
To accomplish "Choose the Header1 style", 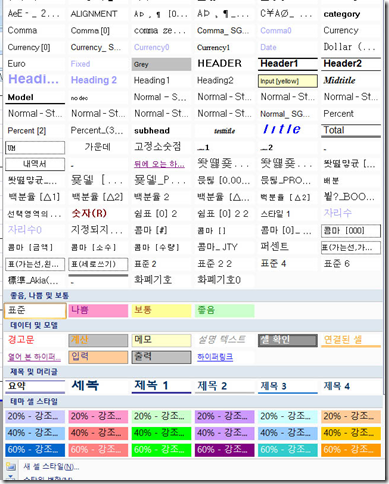I will (x=288, y=64).
